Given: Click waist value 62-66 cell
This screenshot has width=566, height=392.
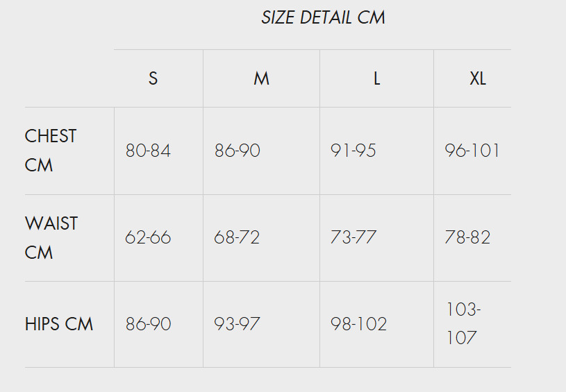Looking at the screenshot, I should pos(148,237).
